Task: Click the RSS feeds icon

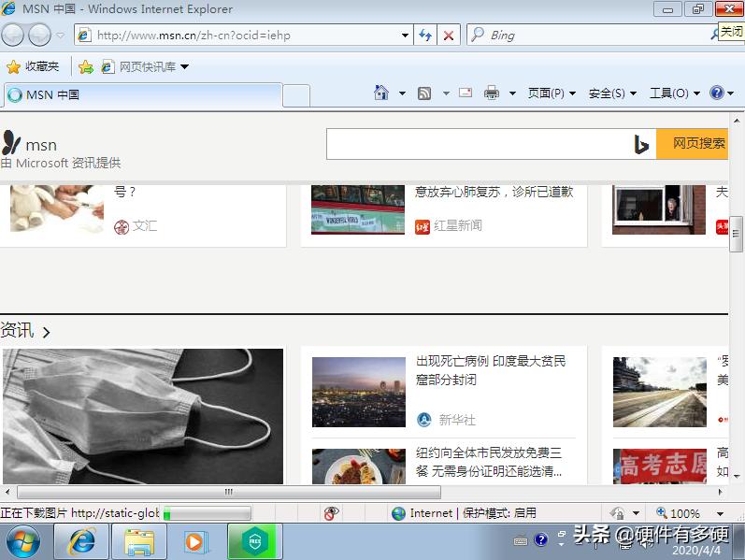Action: click(424, 93)
